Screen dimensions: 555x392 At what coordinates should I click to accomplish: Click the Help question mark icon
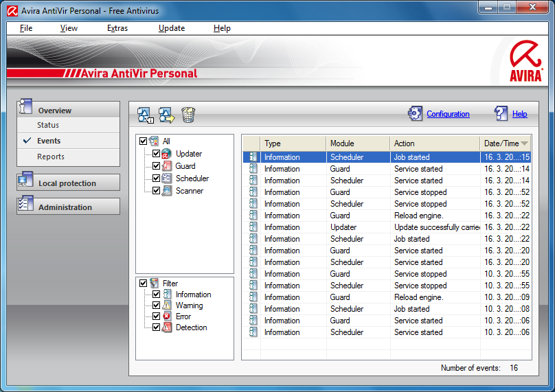501,114
